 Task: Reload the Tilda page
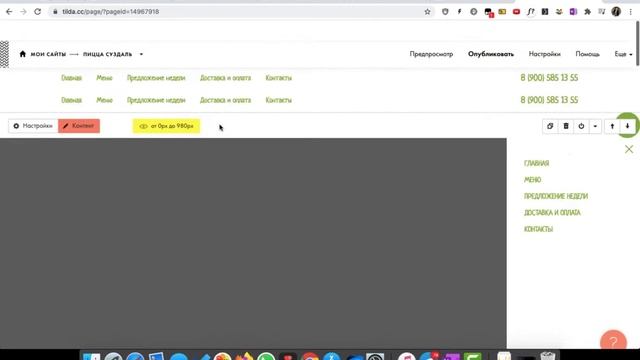(x=38, y=12)
